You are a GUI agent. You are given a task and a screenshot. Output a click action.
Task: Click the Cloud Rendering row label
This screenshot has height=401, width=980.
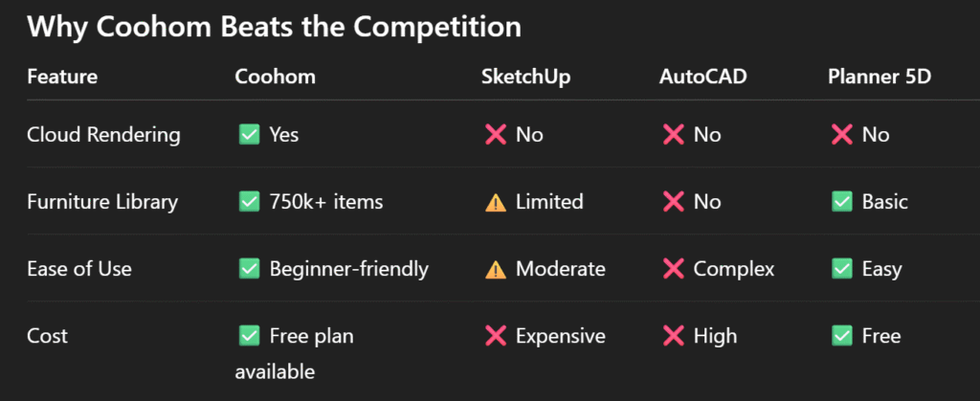[x=103, y=135]
